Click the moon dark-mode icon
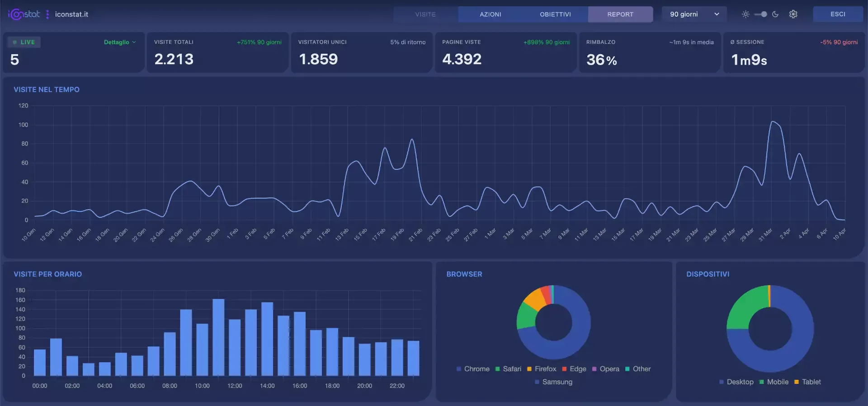This screenshot has height=406, width=868. click(775, 14)
